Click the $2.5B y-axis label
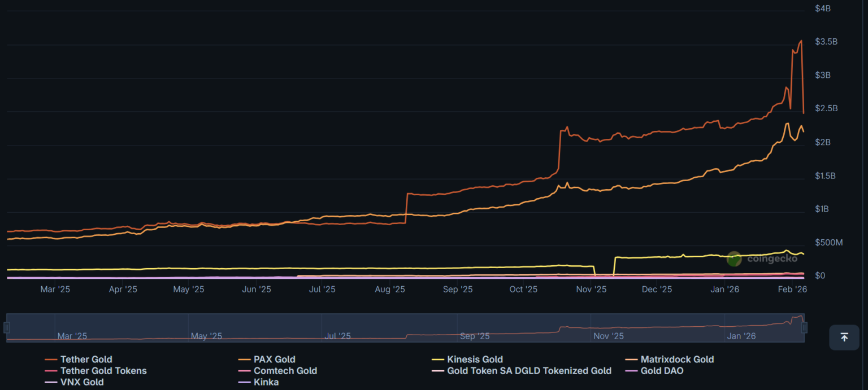The height and width of the screenshot is (390, 868). [826, 108]
